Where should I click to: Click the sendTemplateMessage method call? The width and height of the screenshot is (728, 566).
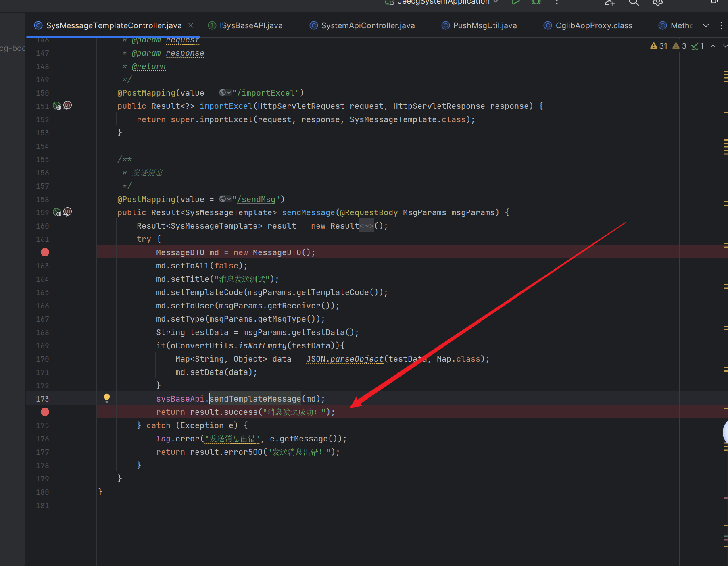(255, 399)
